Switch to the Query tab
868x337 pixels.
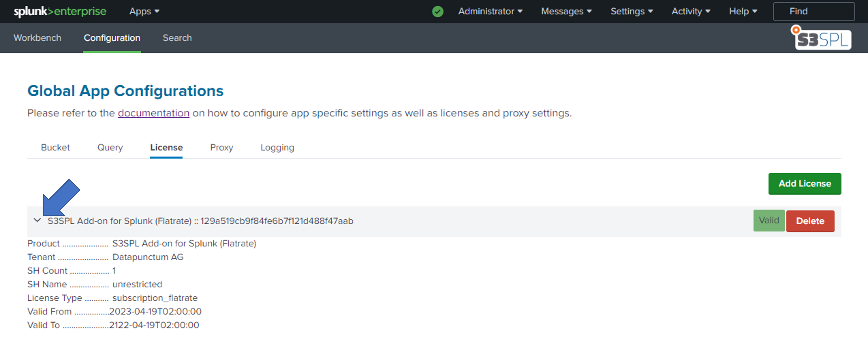pos(110,148)
